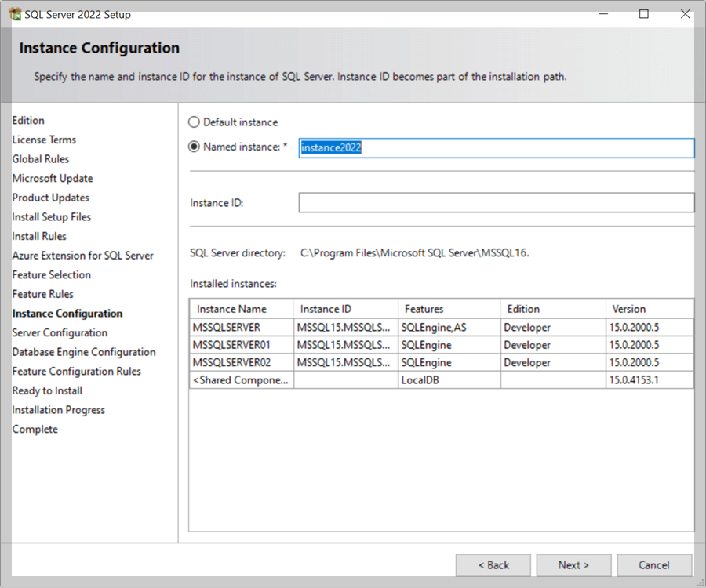This screenshot has height=588, width=706.
Task: Click the Instance ID column header
Action: point(346,309)
